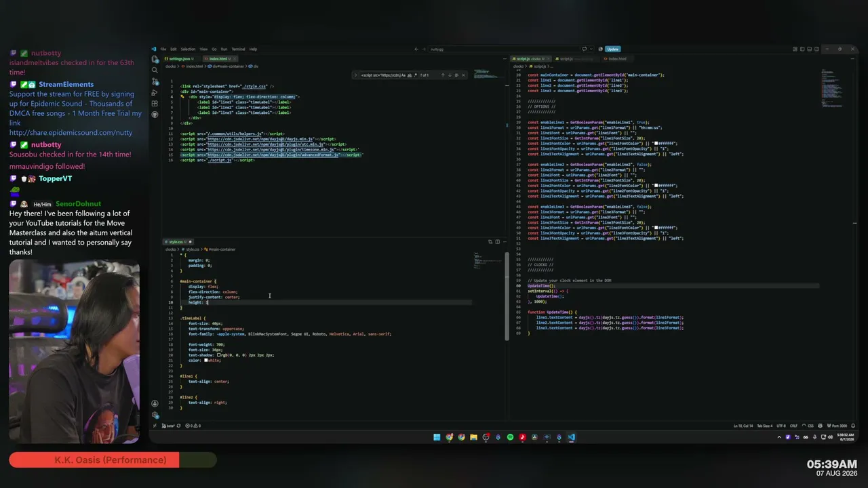This screenshot has height=488, width=868.
Task: Open Spotify from the taskbar
Action: tap(510, 437)
